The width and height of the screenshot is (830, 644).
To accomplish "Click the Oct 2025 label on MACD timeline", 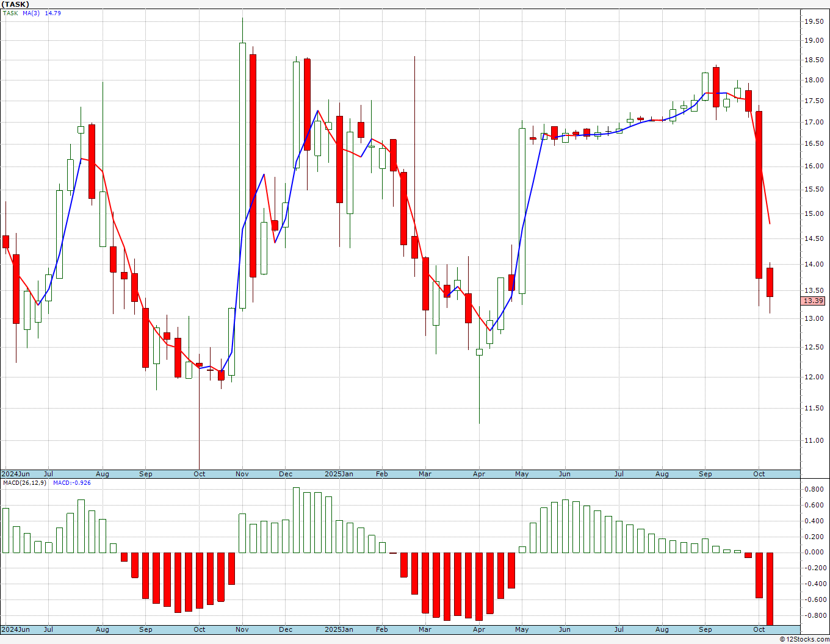I will pos(759,629).
